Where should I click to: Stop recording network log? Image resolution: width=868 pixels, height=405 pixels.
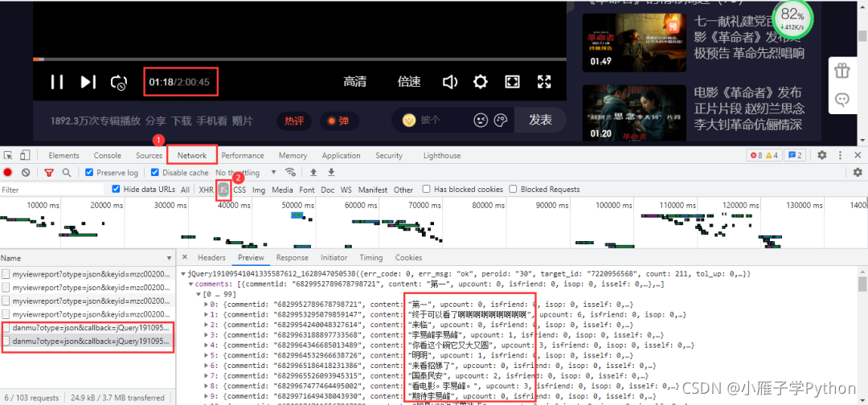click(x=8, y=173)
